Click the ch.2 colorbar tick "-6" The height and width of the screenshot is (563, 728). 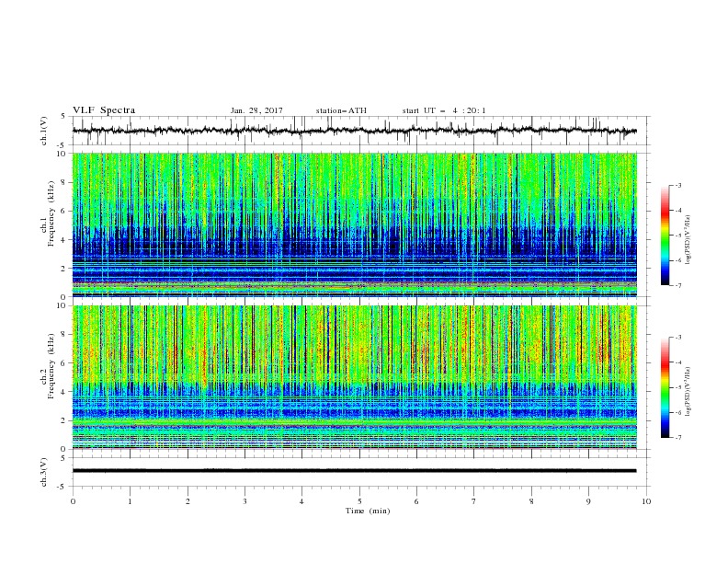click(x=677, y=412)
